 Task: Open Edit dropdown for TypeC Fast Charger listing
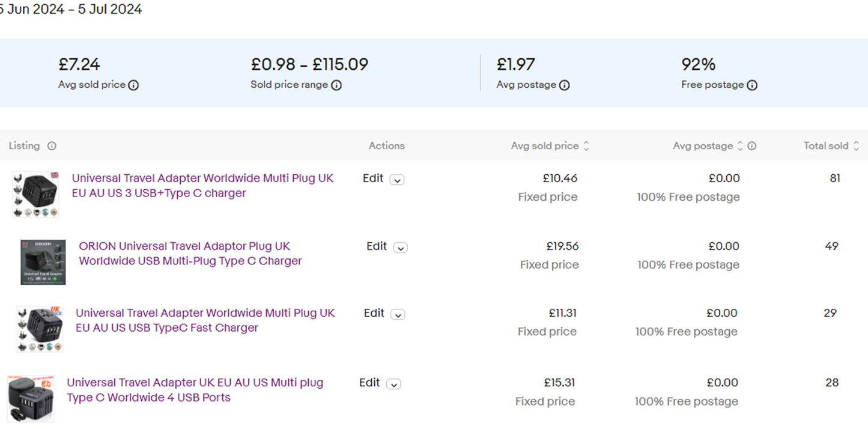click(398, 314)
